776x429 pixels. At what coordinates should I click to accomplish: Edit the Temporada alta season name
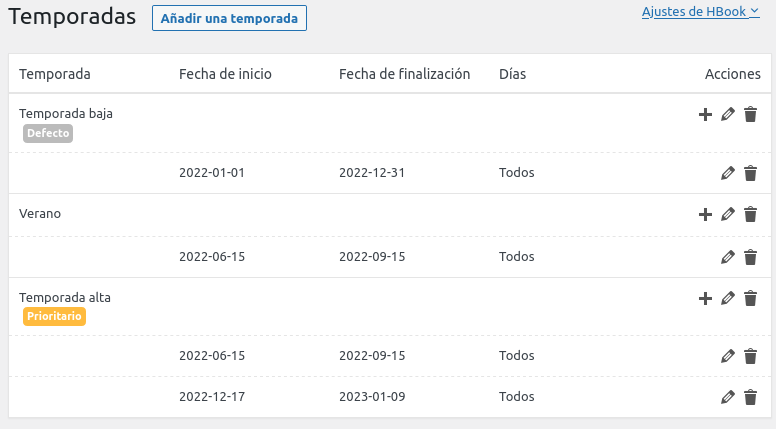tap(728, 298)
